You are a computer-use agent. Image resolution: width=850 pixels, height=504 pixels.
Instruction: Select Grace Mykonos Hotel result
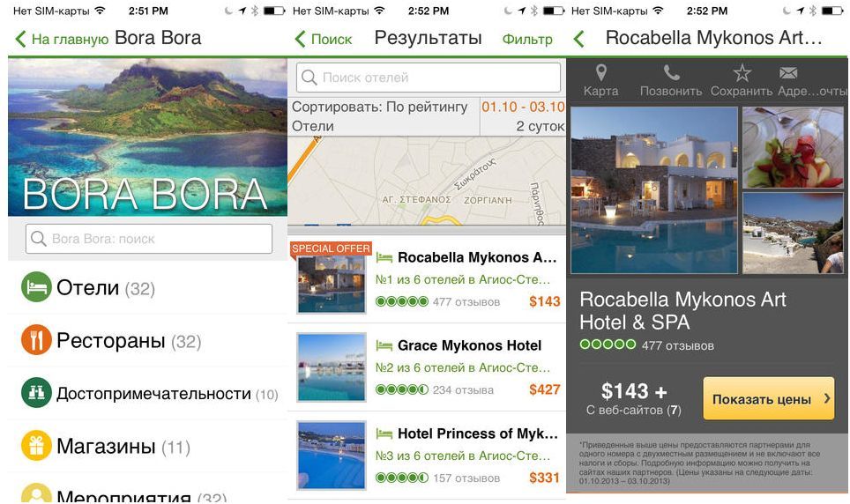(427, 367)
